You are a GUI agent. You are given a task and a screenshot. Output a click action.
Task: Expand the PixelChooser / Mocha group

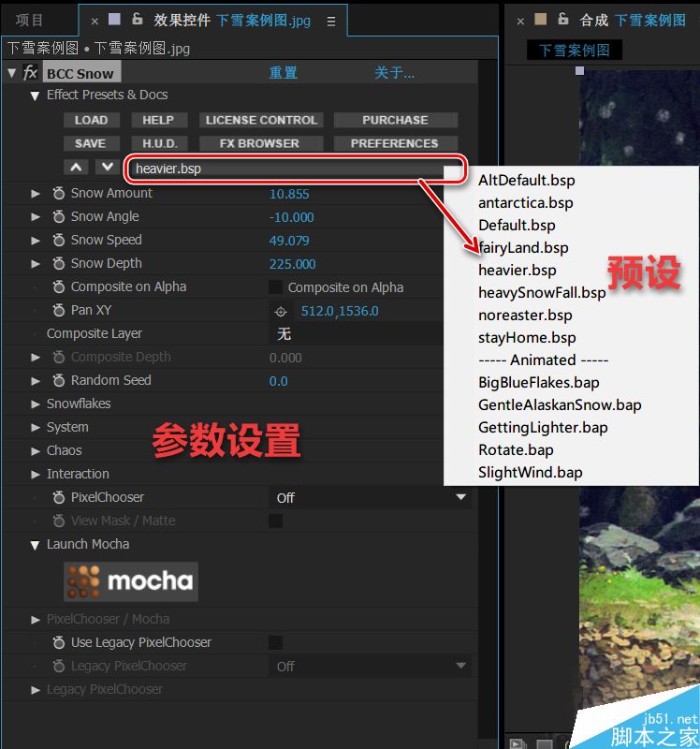point(36,620)
